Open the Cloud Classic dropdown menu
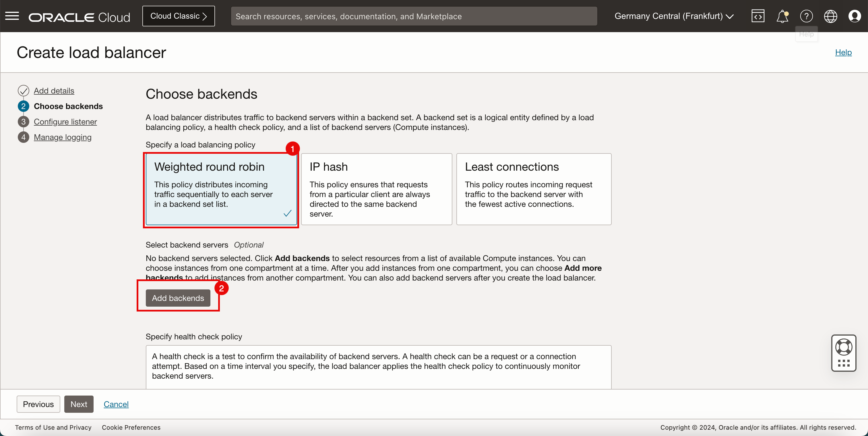Viewport: 868px width, 436px height. pyautogui.click(x=179, y=15)
